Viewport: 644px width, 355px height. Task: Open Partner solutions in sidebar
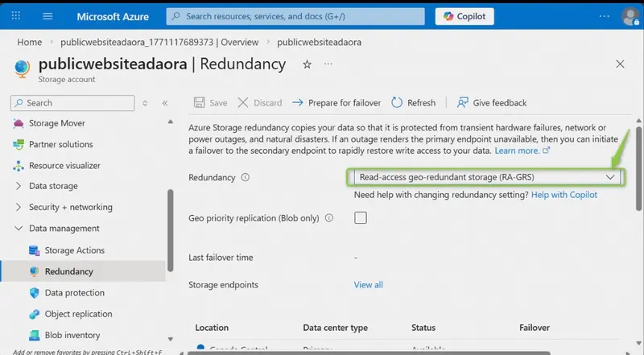61,144
